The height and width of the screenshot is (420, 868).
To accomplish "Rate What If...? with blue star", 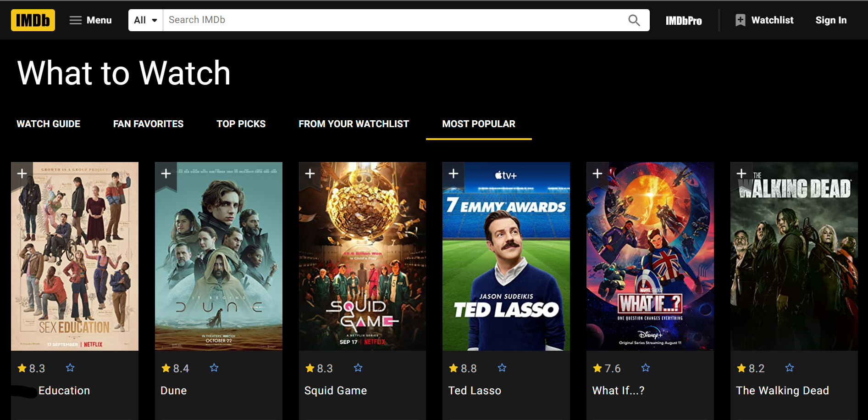I will pos(646,368).
